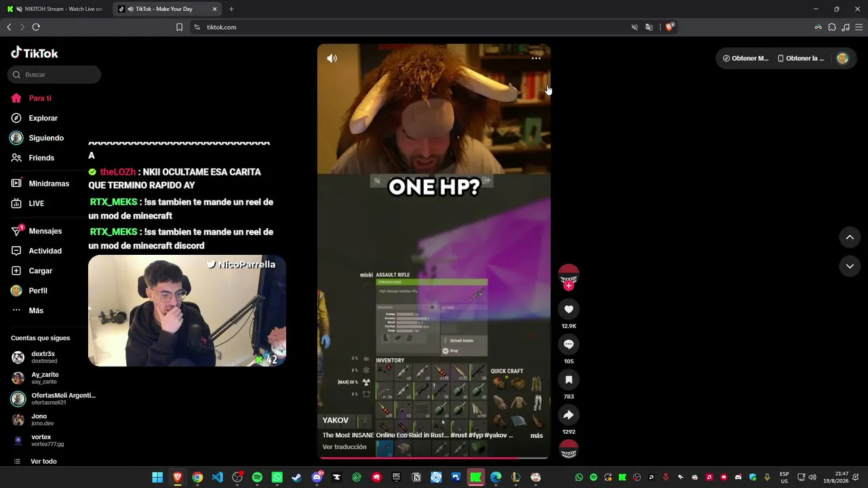868x488 pixels.
Task: Focus the Buscar search field
Action: 54,75
